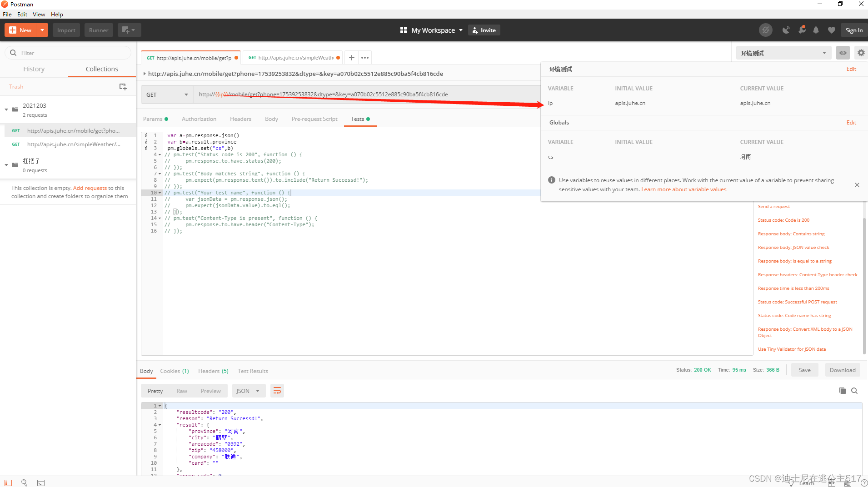This screenshot has height=487, width=868.
Task: Switch to Cookies (1) response tab
Action: tap(175, 371)
